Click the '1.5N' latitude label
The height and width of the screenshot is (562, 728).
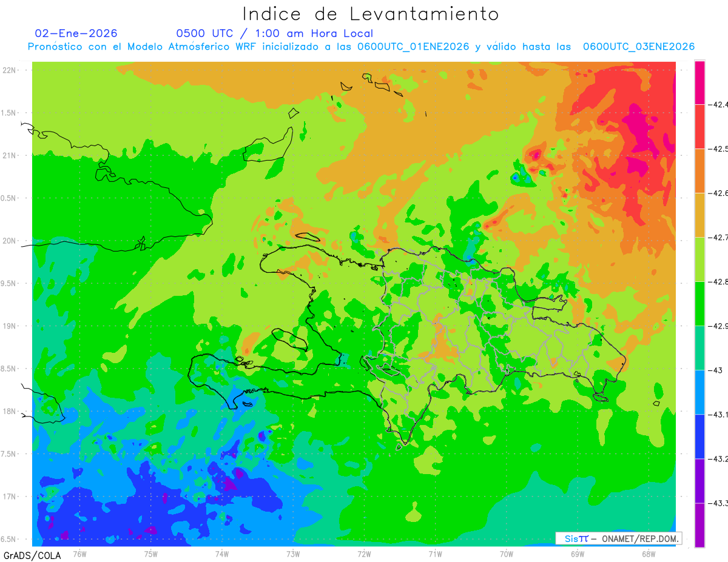pyautogui.click(x=9, y=113)
